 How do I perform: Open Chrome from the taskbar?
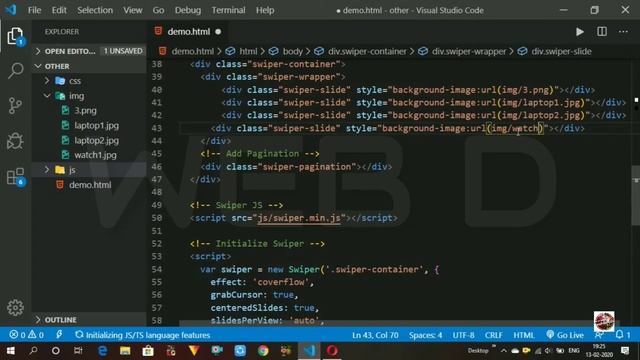[x=263, y=351]
